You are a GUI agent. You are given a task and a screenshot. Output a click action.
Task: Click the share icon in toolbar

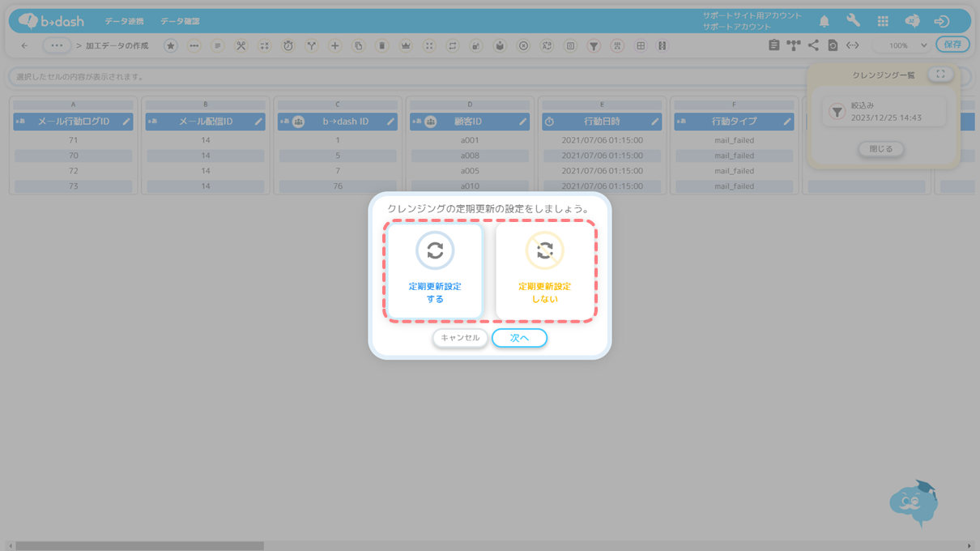point(813,45)
